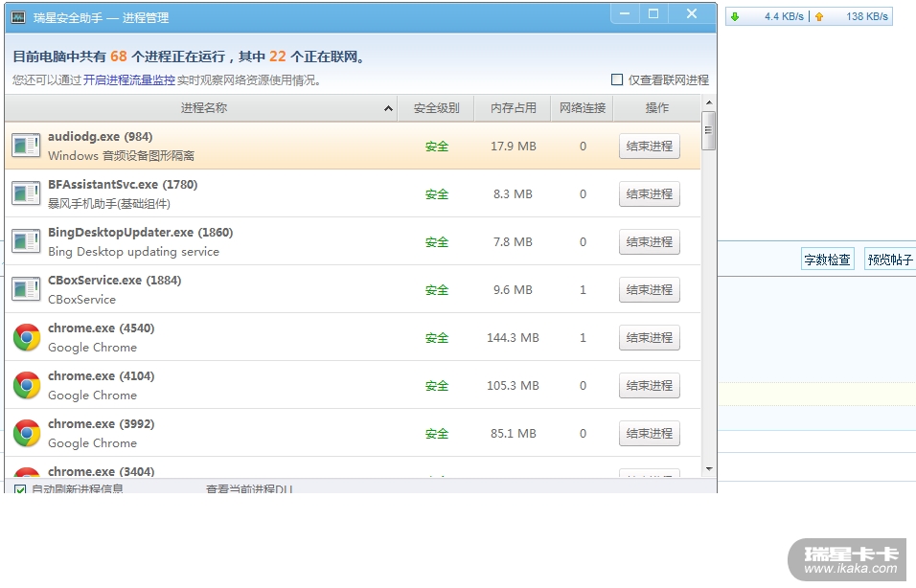Click the green download speed arrow icon
Screen dimensions: 916x588
click(x=735, y=17)
